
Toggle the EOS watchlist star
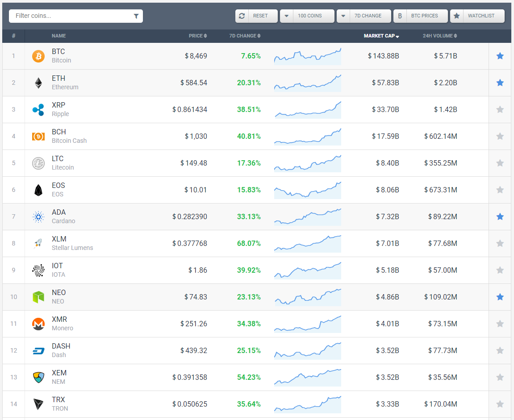(500, 190)
